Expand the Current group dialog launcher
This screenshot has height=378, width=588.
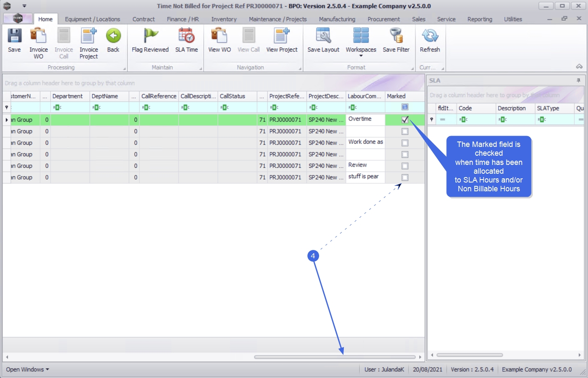[x=442, y=69]
